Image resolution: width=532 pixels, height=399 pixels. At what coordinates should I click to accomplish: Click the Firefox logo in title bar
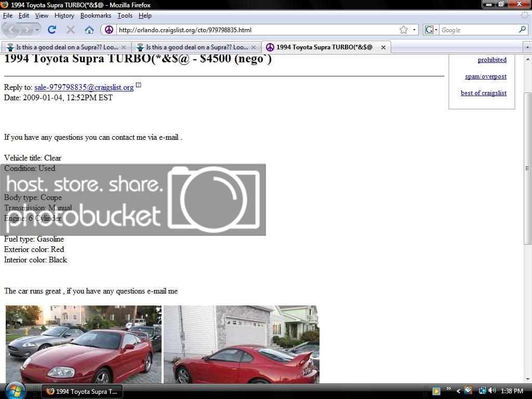point(4,5)
